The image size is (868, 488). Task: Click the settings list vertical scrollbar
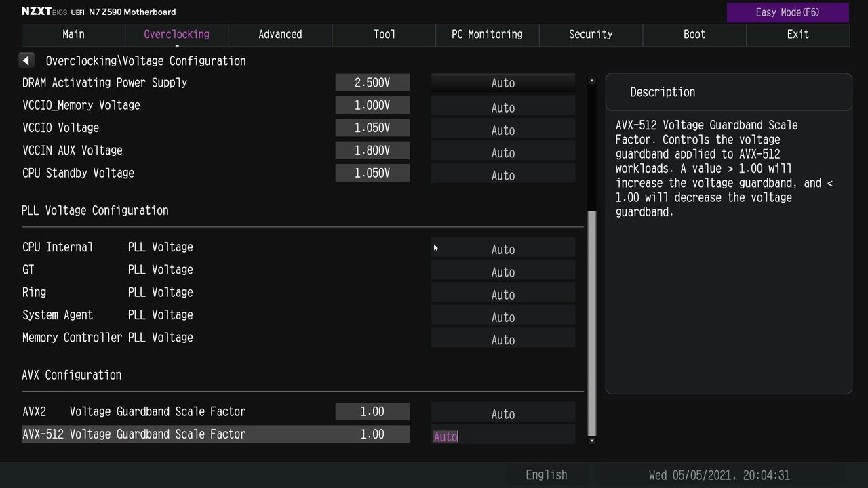pos(592,323)
